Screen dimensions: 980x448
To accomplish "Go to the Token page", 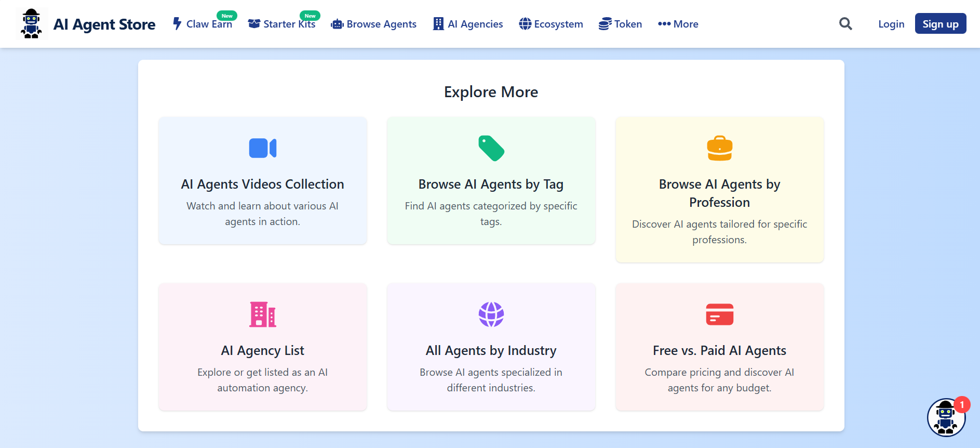I will (621, 24).
